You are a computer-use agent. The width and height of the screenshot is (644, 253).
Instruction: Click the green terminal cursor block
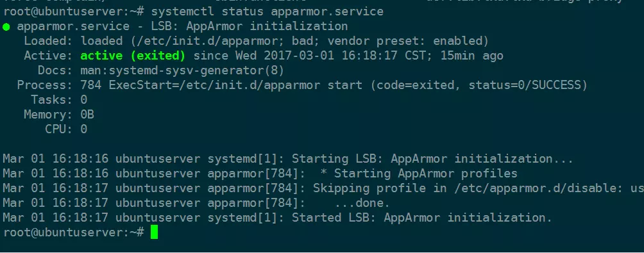[154, 232]
